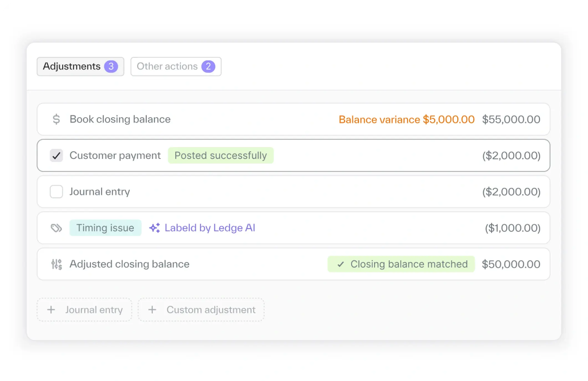588x381 pixels.
Task: Click the dollar icon beside Book closing balance
Action: 56,119
